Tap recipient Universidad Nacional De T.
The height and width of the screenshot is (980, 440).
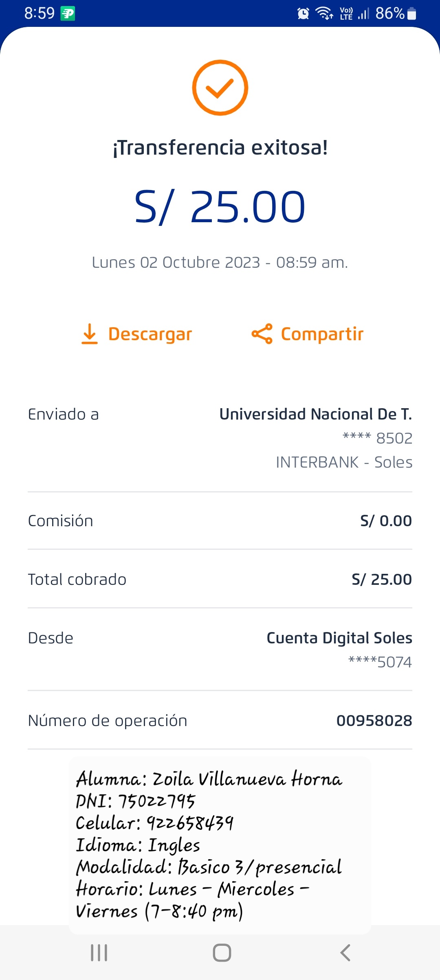pos(315,414)
